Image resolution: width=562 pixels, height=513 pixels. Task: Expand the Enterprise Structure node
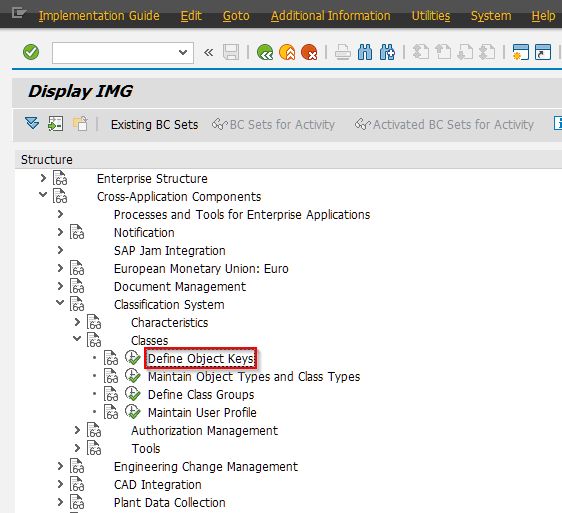43,178
